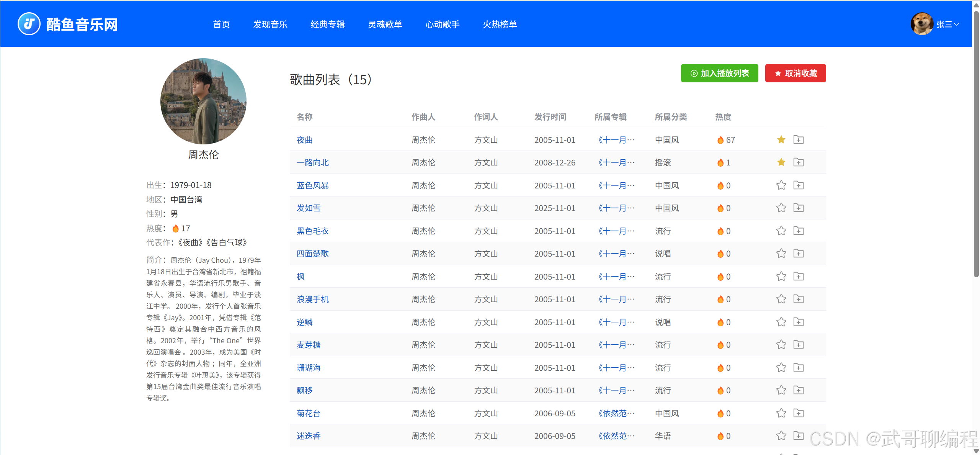Open the 迷迭香 song link
This screenshot has width=980, height=455.
tap(309, 436)
